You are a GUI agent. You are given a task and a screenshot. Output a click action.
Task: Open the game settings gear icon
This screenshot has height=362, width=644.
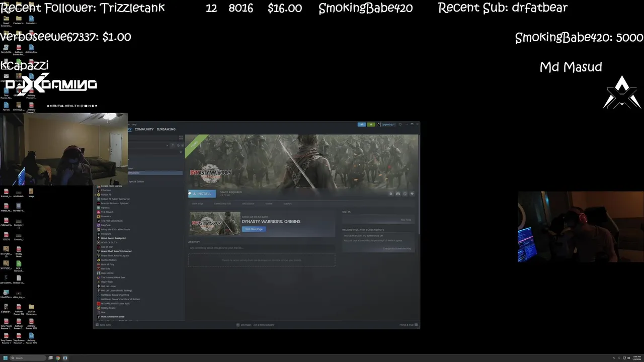point(391,194)
